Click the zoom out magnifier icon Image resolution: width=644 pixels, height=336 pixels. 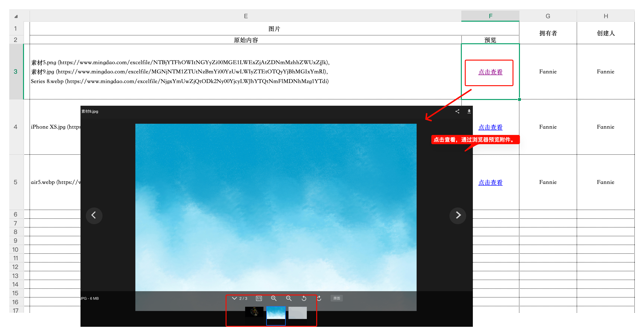[x=289, y=298]
